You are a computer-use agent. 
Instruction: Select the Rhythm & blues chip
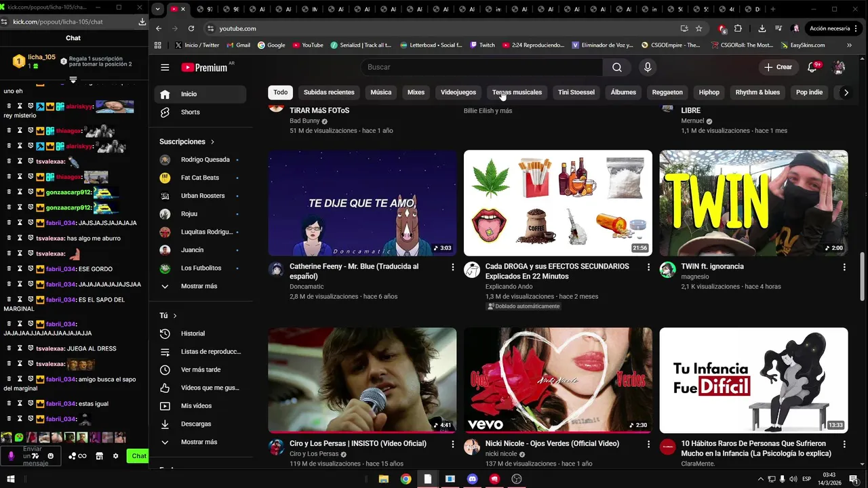point(757,92)
